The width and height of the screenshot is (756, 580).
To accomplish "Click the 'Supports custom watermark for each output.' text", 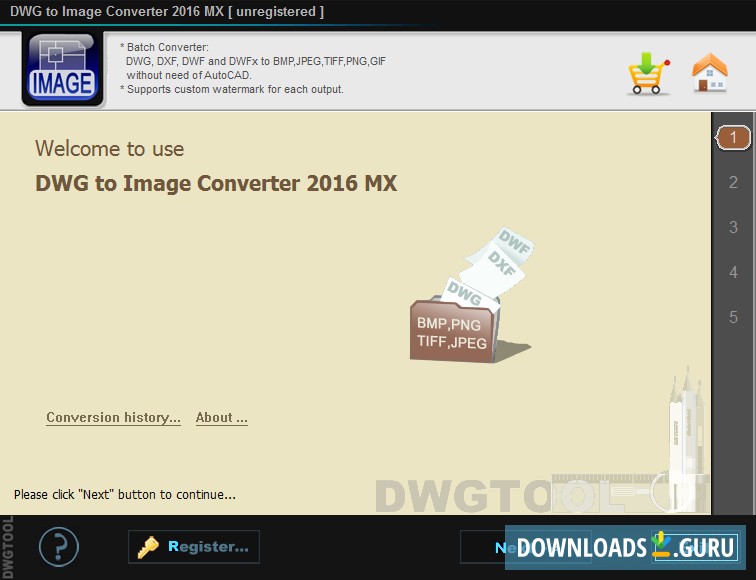I will [235, 89].
